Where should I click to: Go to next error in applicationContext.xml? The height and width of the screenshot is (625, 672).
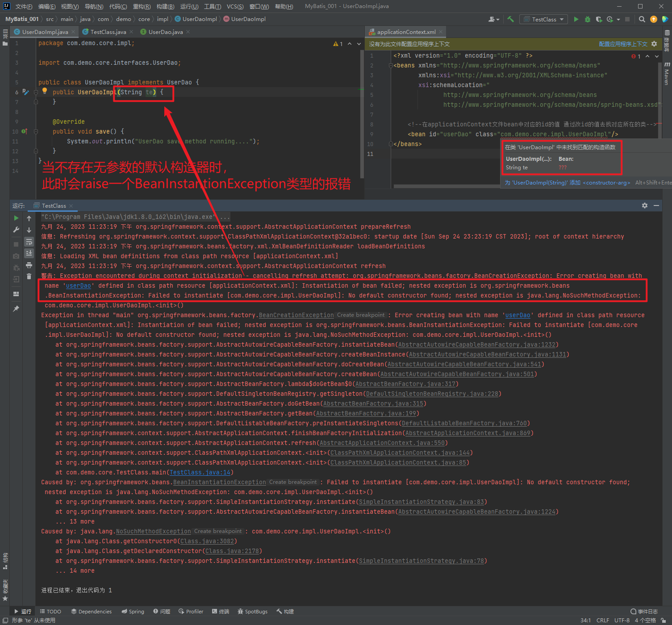pyautogui.click(x=656, y=56)
